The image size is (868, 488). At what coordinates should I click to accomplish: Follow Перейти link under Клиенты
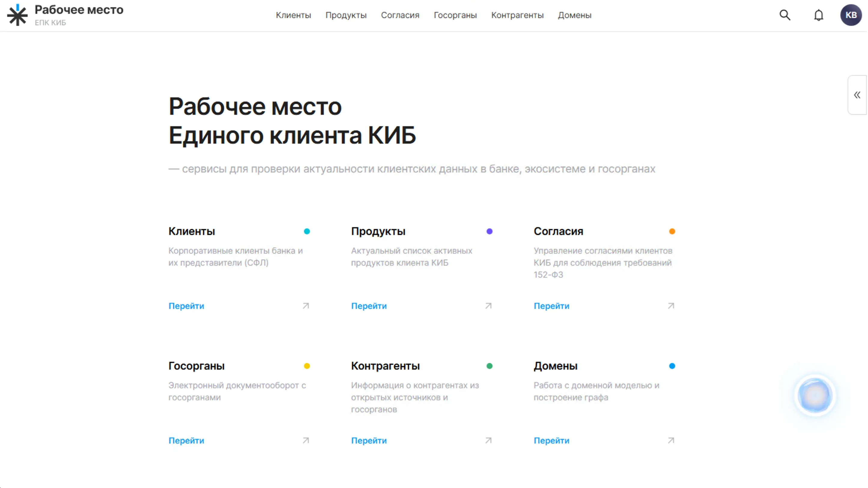pyautogui.click(x=186, y=306)
